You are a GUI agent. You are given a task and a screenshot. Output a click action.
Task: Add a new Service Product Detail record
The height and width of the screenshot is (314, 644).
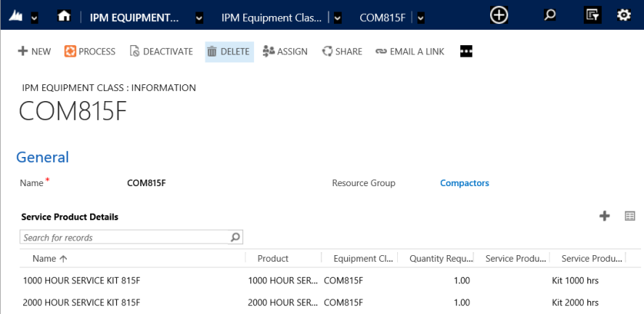pos(604,216)
